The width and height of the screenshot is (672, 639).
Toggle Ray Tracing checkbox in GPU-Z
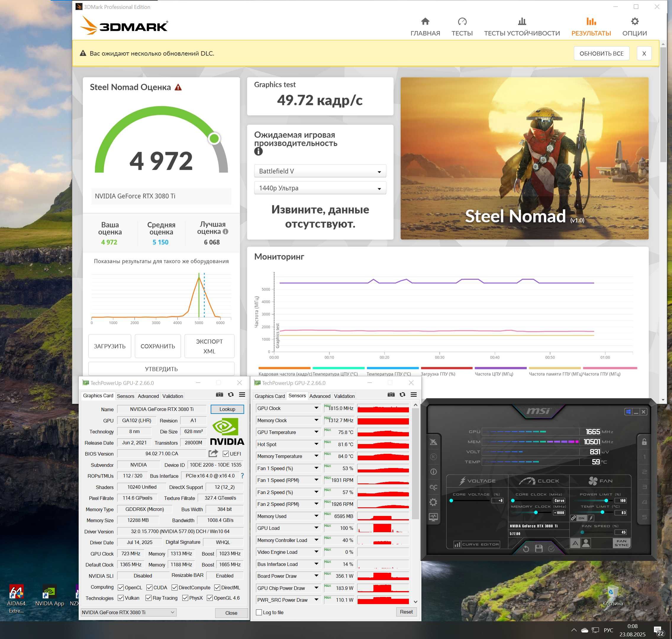tap(148, 598)
